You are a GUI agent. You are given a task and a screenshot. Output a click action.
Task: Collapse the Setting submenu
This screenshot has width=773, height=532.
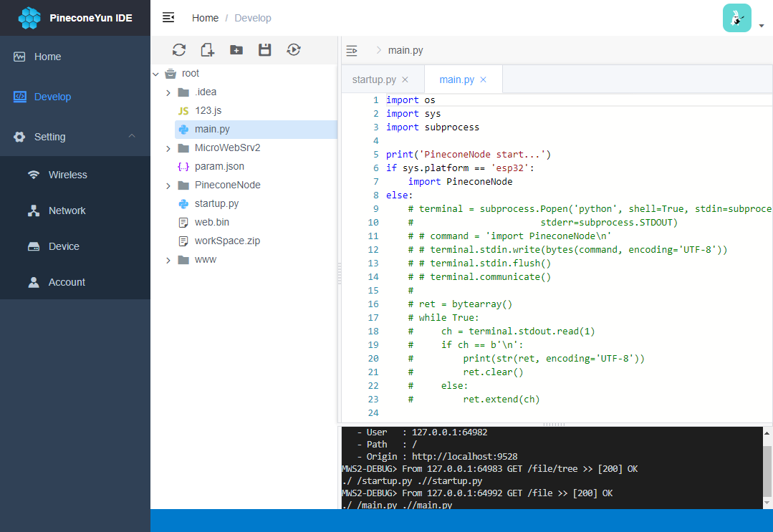[75, 137]
